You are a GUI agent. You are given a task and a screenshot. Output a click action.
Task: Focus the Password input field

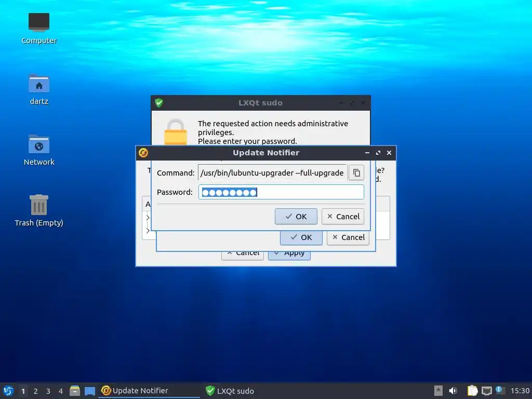tap(281, 192)
